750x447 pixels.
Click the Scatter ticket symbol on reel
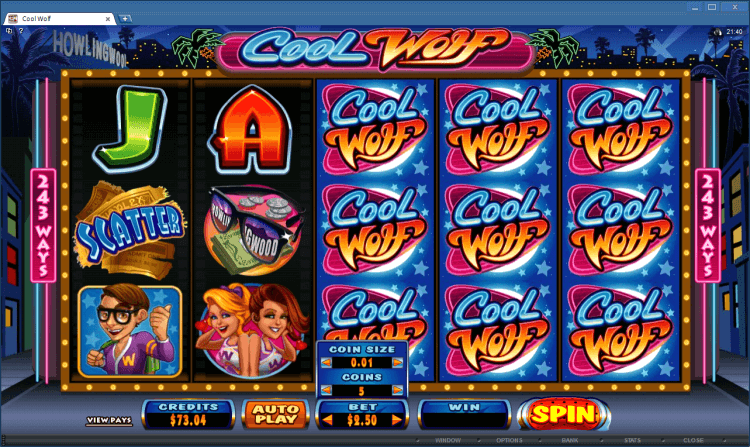(130, 230)
